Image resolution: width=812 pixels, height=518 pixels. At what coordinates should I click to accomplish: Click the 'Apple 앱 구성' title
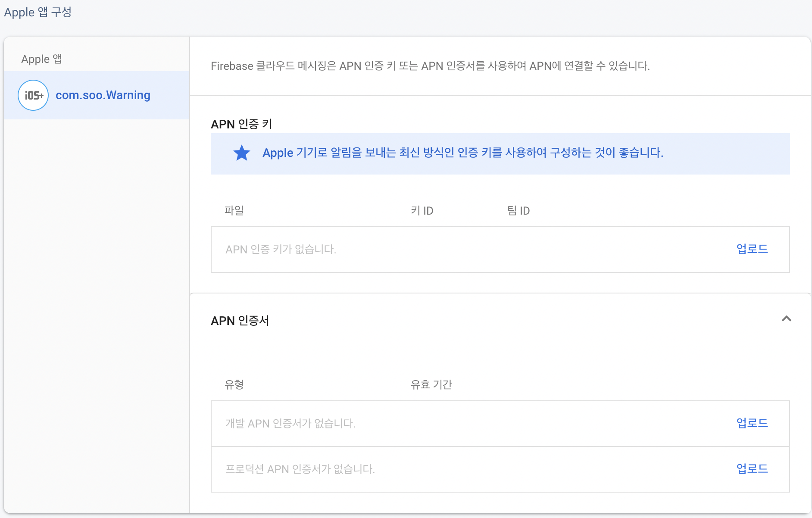38,12
